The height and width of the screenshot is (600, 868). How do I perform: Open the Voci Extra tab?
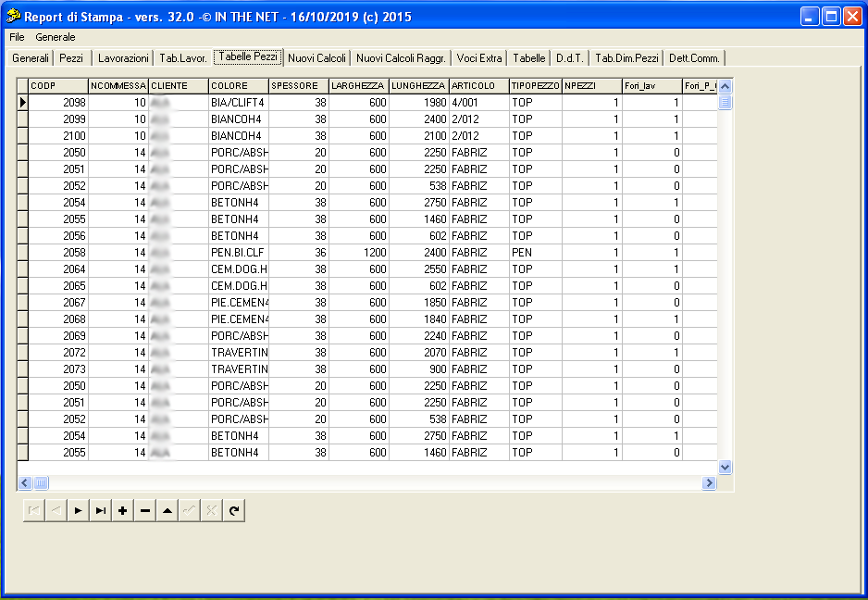click(479, 58)
